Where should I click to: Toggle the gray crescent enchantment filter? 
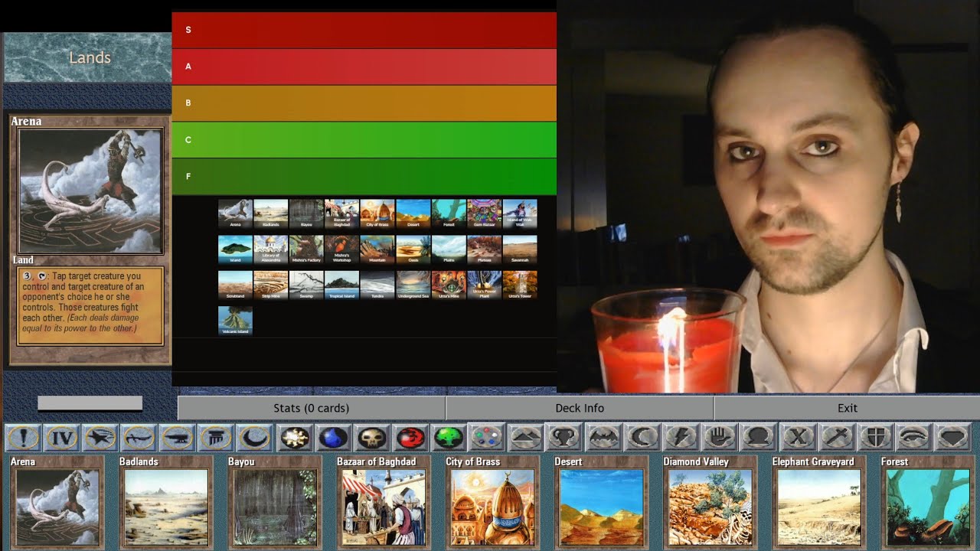click(x=642, y=438)
